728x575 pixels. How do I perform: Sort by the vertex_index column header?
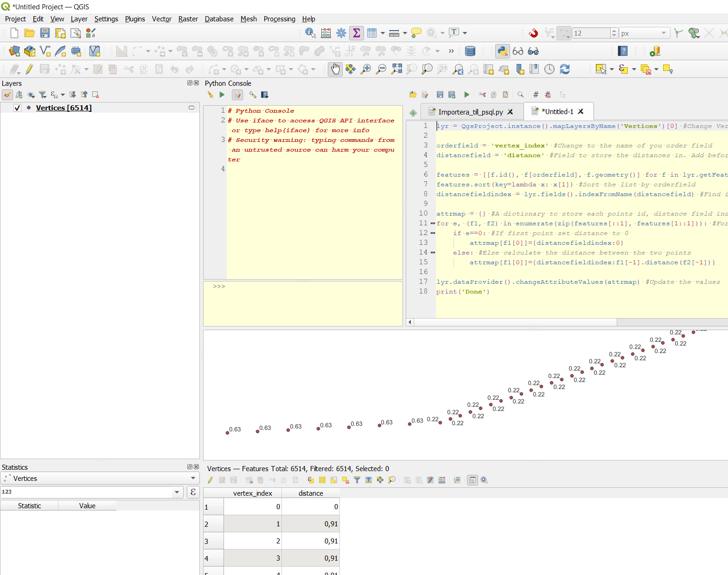pos(253,493)
